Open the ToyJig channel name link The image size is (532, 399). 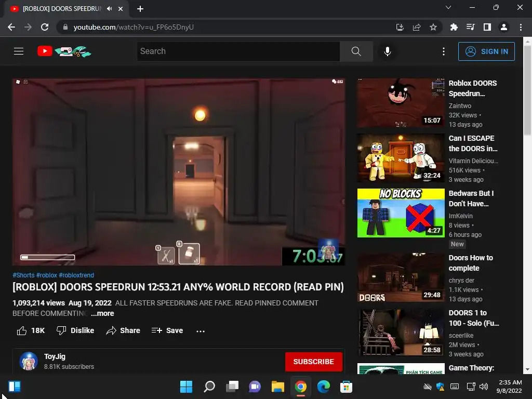pyautogui.click(x=55, y=356)
